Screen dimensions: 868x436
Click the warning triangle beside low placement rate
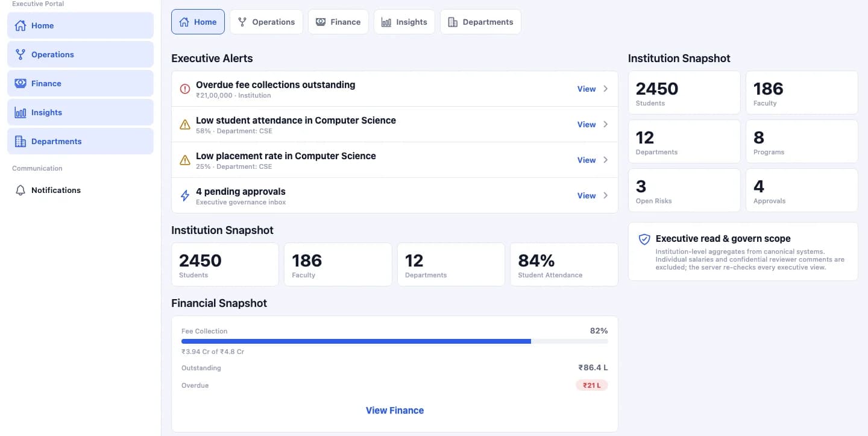tap(185, 160)
